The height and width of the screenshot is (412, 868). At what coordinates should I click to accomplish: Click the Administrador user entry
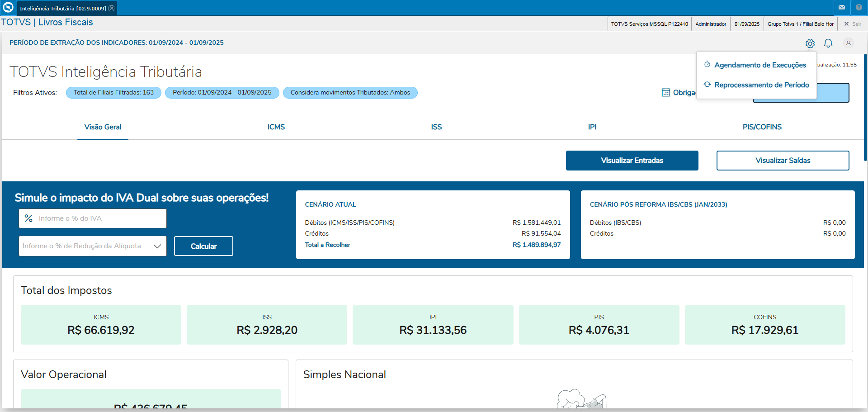coord(711,24)
